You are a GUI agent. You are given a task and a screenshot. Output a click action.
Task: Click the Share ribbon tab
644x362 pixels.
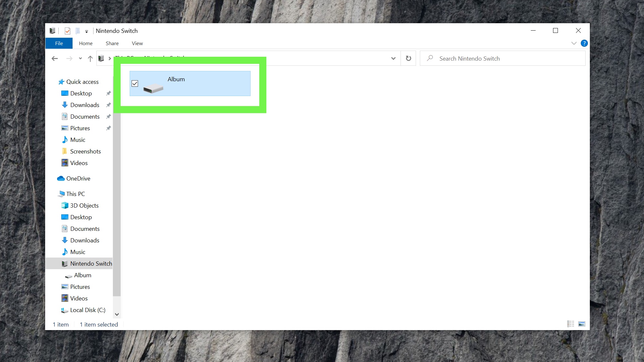(x=112, y=43)
